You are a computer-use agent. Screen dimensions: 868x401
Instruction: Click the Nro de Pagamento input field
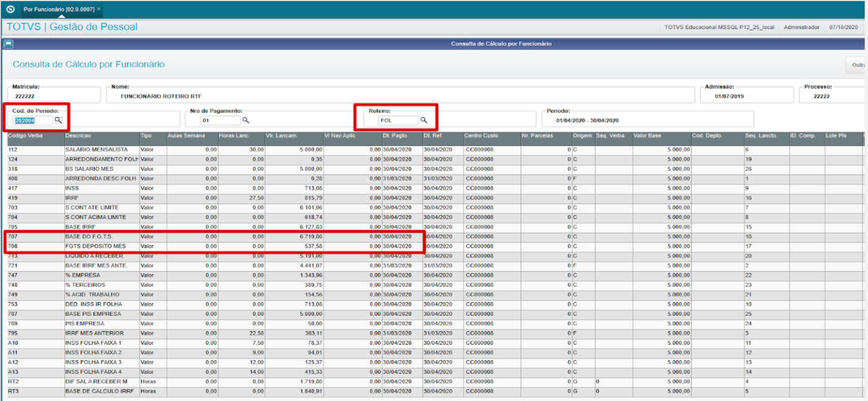220,120
